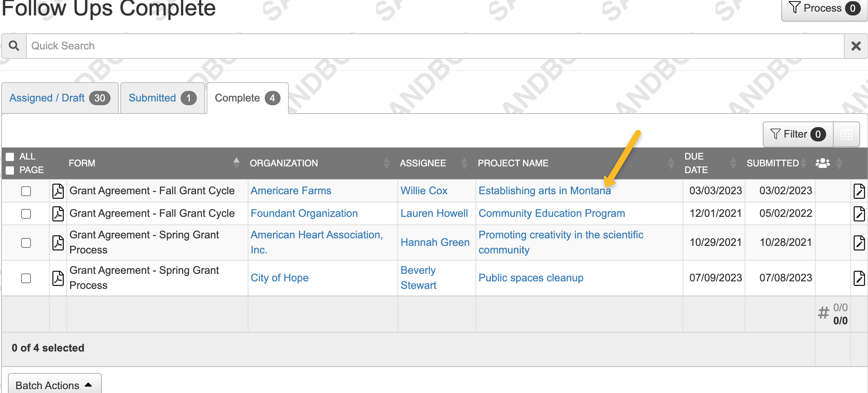Click the Process filter button at top
868x393 pixels.
click(x=824, y=8)
